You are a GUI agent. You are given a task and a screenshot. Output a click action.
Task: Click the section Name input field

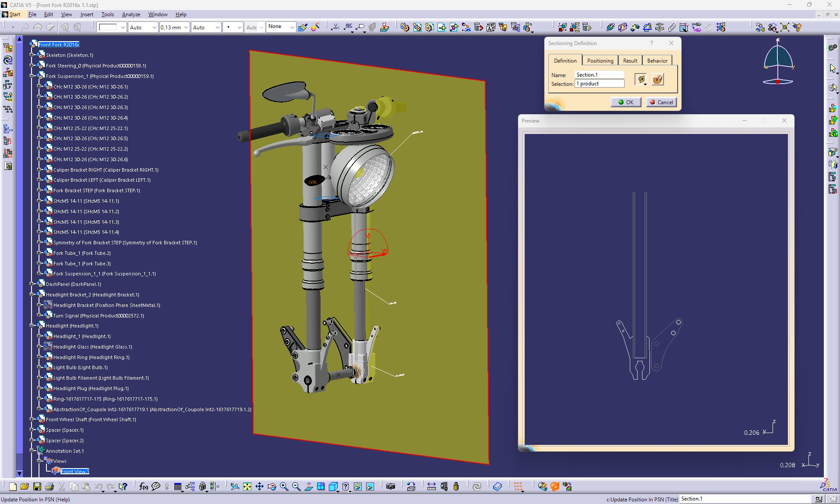click(599, 75)
